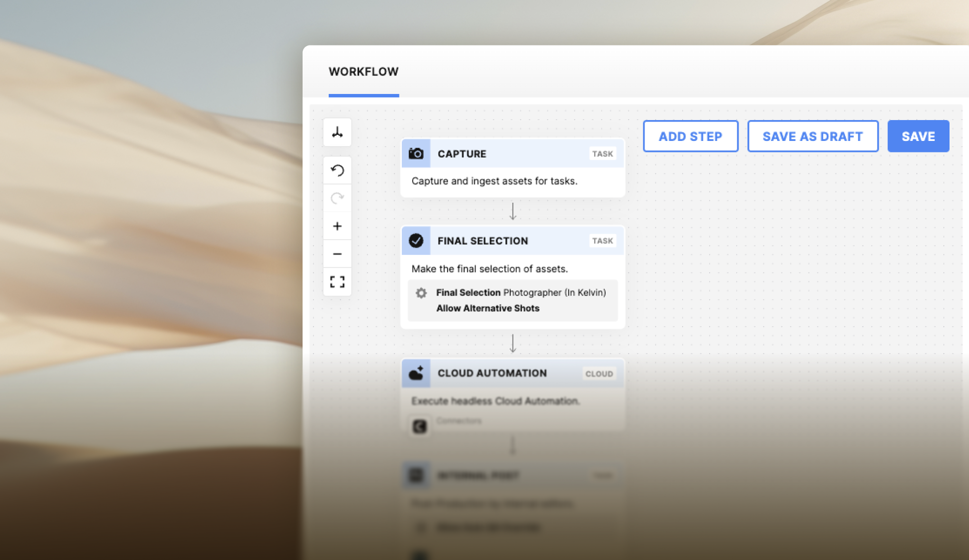Screen dimensions: 969x560
Task: Click the Capture step camera icon
Action: click(x=416, y=154)
